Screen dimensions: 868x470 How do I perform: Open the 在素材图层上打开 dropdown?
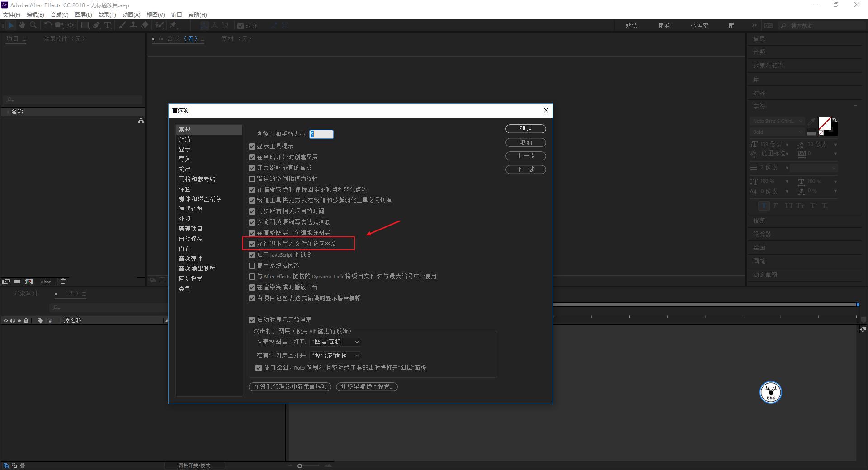click(x=335, y=342)
